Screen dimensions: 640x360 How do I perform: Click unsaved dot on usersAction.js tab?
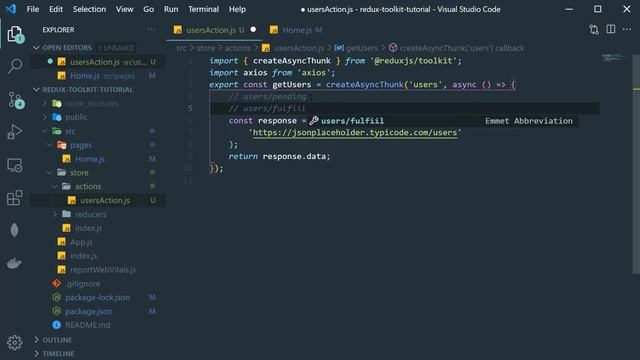[253, 29]
